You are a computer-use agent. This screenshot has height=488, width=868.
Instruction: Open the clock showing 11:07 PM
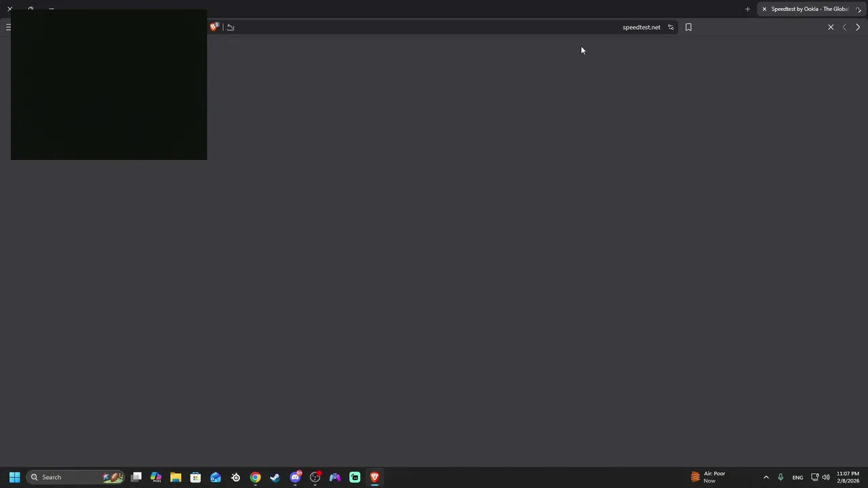tap(848, 477)
